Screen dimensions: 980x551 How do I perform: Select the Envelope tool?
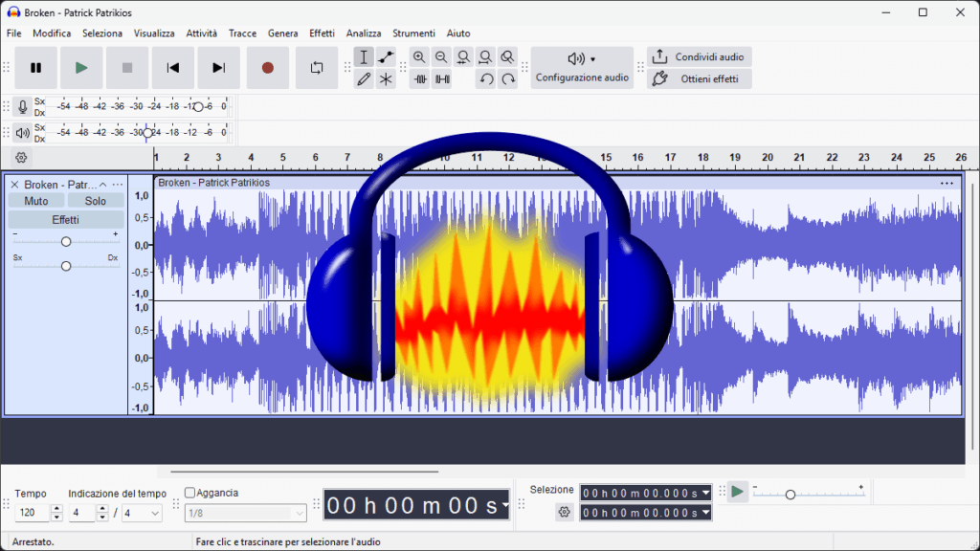point(386,57)
